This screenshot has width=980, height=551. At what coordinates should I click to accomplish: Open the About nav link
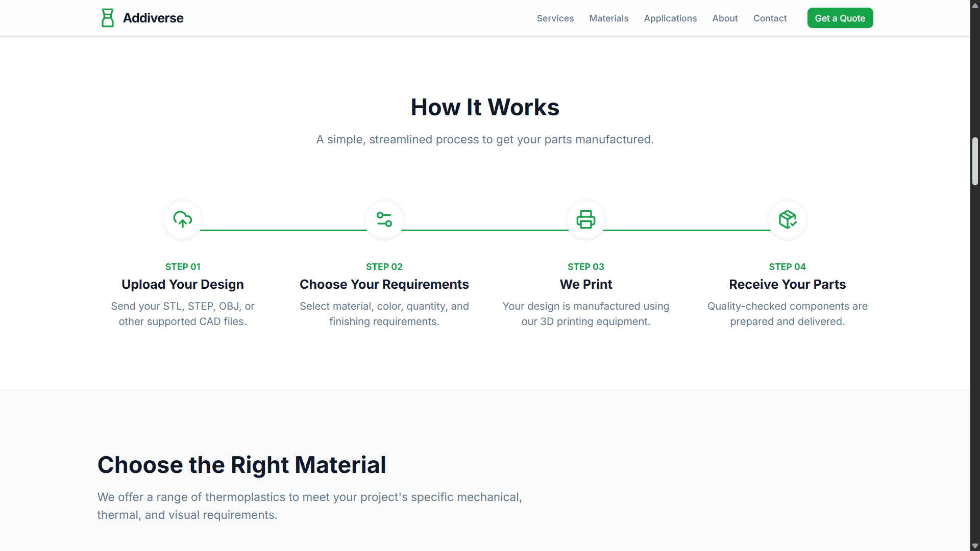725,18
